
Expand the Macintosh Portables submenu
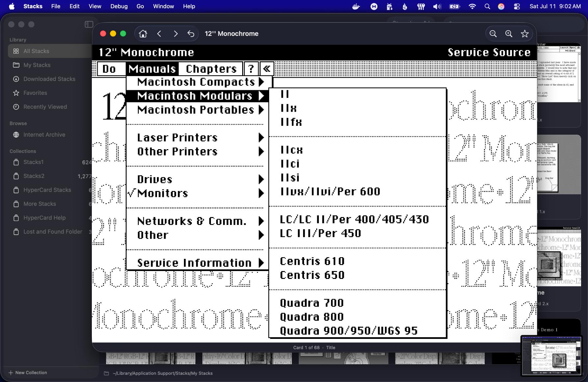click(x=197, y=110)
